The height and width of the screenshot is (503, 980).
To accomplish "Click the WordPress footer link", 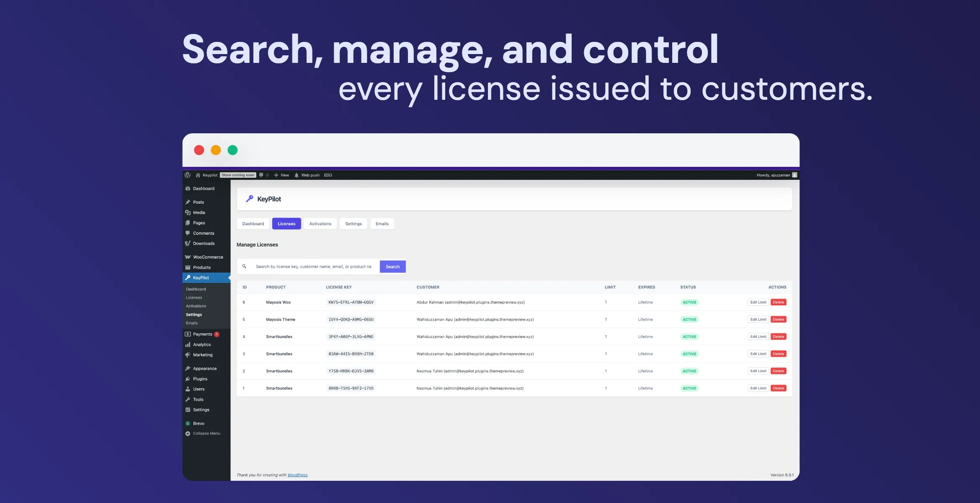I will click(x=297, y=475).
